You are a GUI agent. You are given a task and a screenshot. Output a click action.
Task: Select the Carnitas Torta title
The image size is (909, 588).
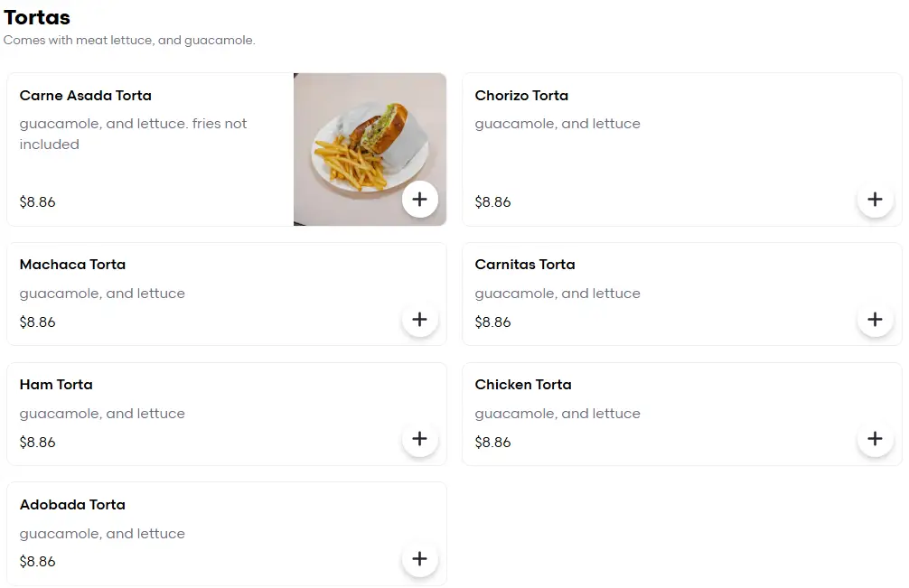(525, 265)
